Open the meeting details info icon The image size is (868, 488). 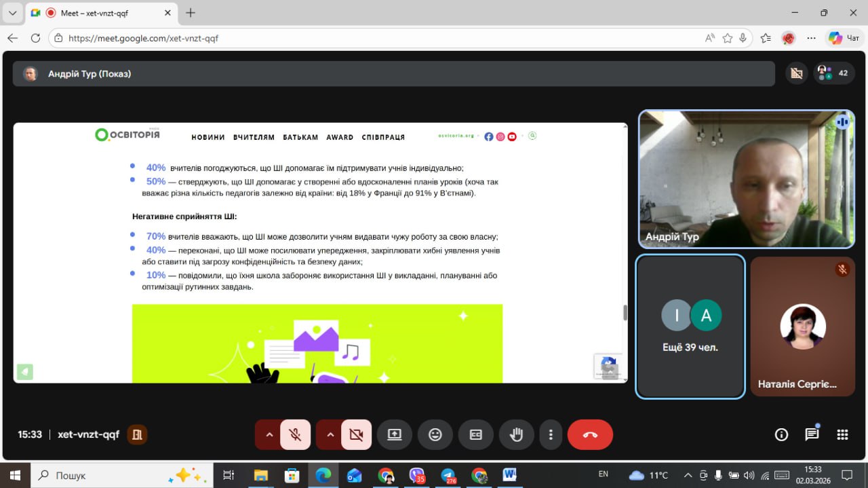tap(781, 435)
